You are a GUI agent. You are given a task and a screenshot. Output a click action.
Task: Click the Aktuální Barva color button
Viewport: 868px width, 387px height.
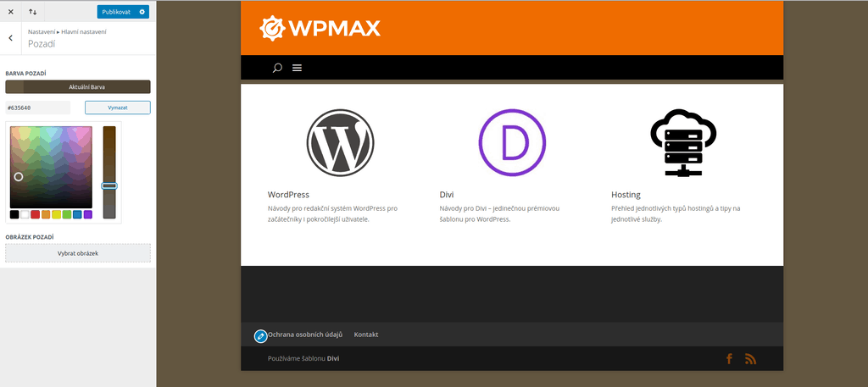78,86
